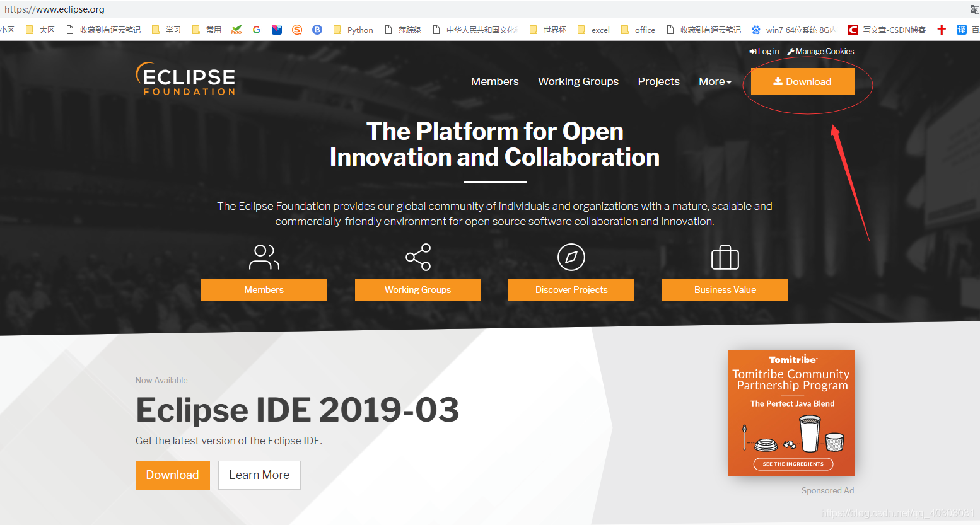Open the excel bookmark folder
The width and height of the screenshot is (980, 525).
pyautogui.click(x=593, y=30)
